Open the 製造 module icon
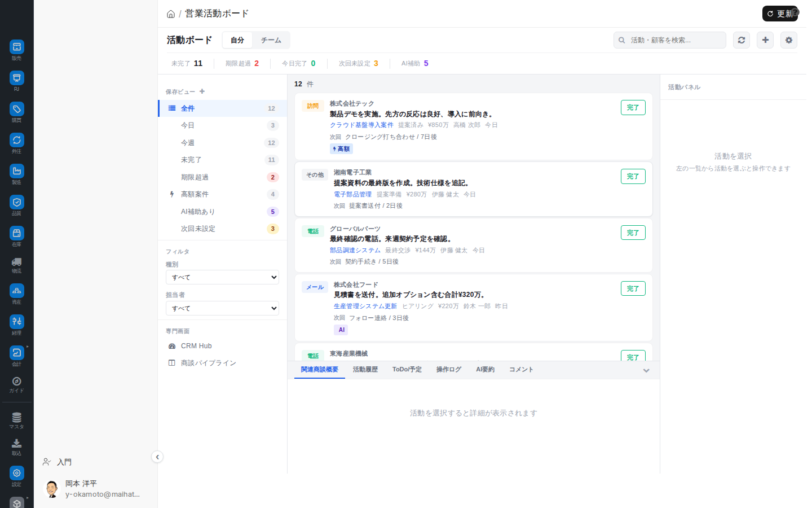This screenshot has width=812, height=508. pyautogui.click(x=17, y=171)
